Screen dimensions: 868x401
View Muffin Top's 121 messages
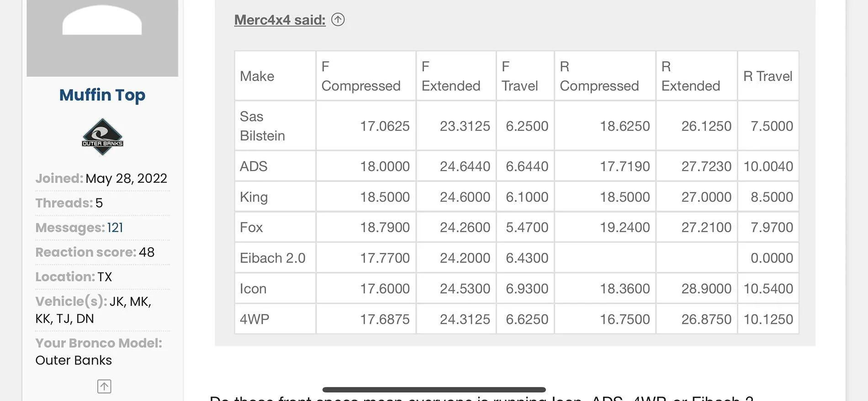115,227
